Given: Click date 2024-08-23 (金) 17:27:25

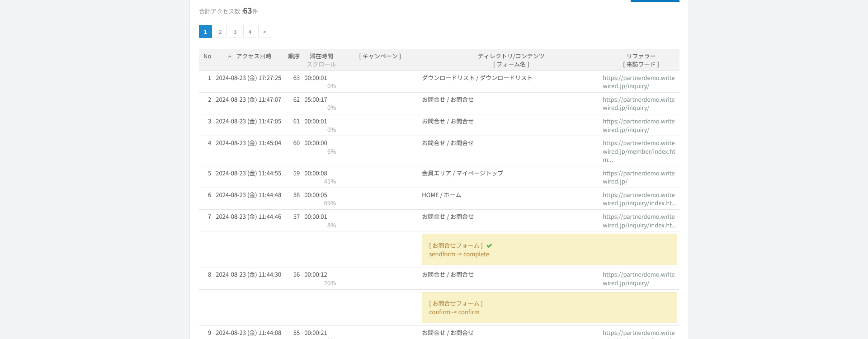Looking at the screenshot, I should (248, 78).
